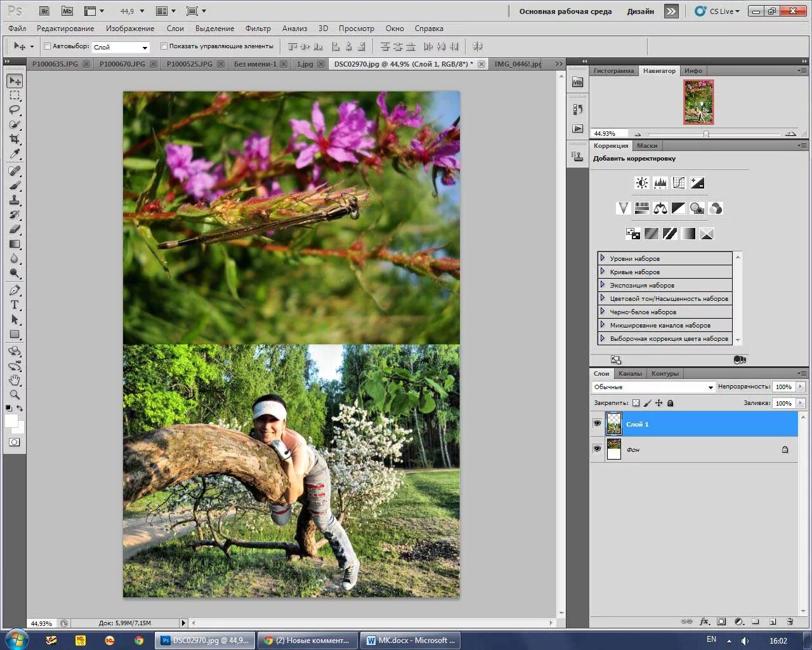Click the layer style fx icon
Viewport: 812px width, 650px height.
point(704,622)
